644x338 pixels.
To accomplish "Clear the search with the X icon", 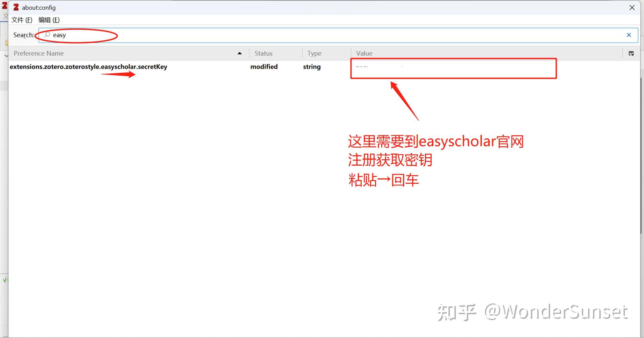I will [x=629, y=35].
